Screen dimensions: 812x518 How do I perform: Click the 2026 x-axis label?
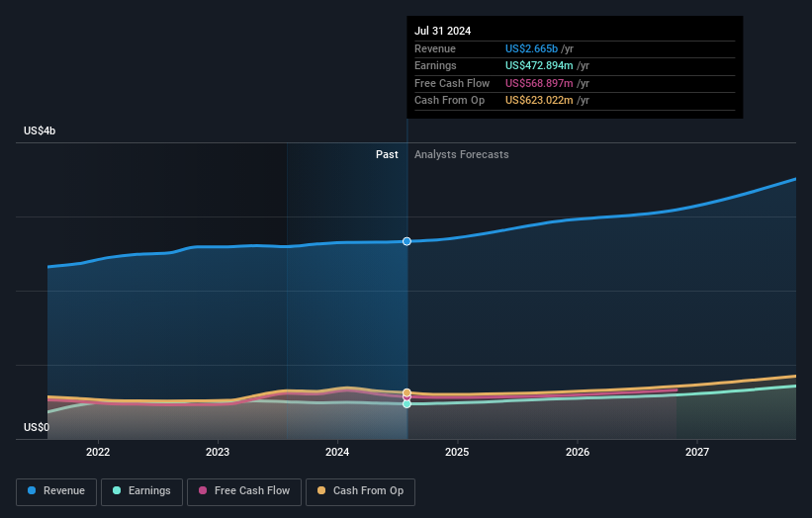[x=578, y=452]
